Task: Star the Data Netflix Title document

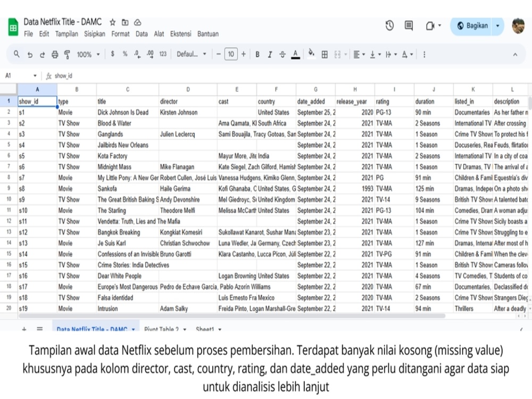Action: 113,22
